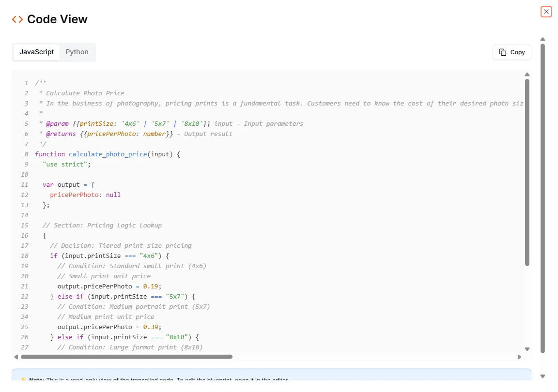
Task: Click the dialog's outer scroll up arrow
Action: (542, 39)
